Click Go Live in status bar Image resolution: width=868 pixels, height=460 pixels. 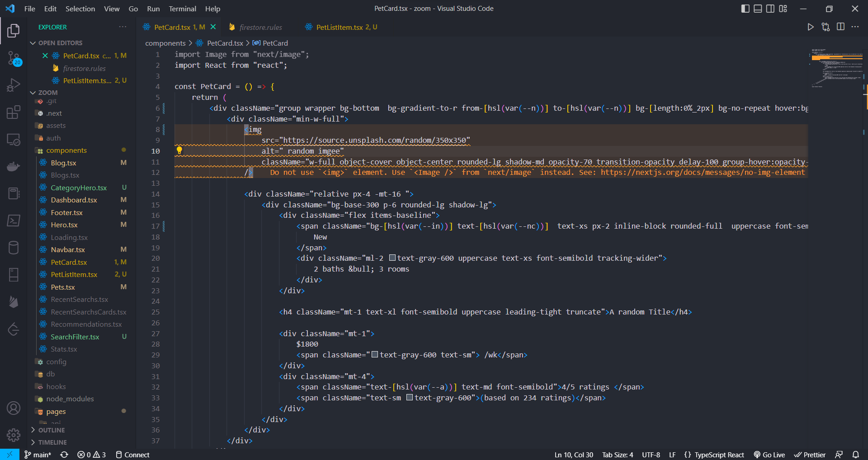pyautogui.click(x=769, y=455)
